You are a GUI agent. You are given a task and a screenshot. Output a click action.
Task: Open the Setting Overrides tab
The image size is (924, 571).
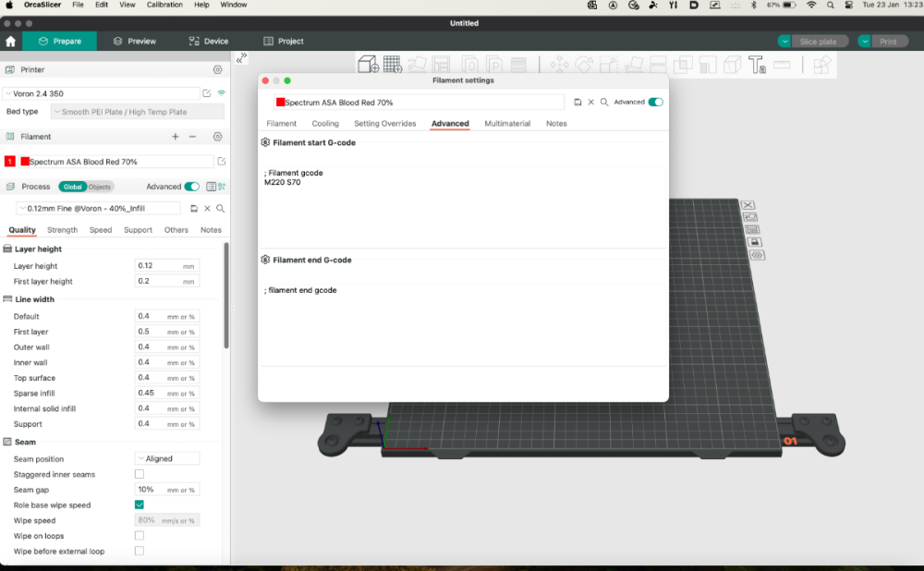(x=384, y=124)
